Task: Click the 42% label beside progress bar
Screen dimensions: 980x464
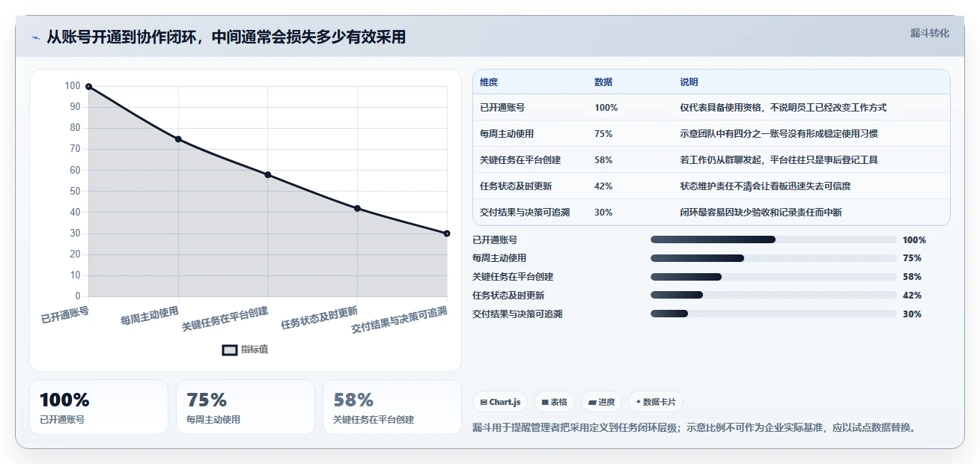Action: (x=912, y=296)
